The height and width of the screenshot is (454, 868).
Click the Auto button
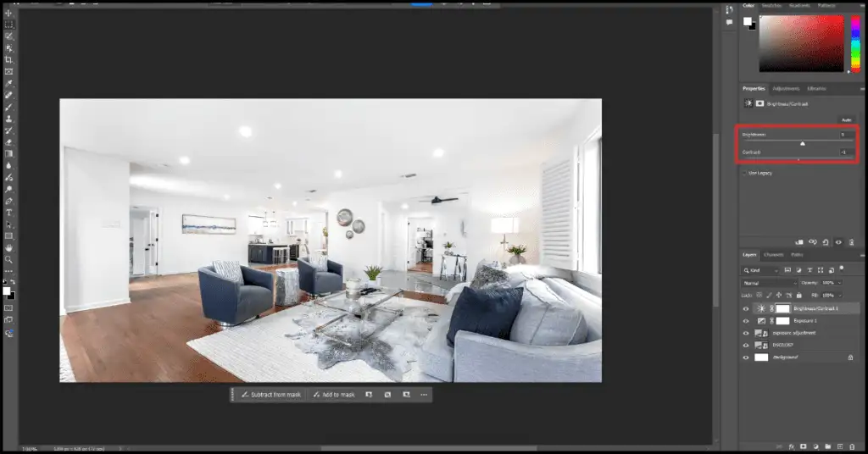click(847, 120)
